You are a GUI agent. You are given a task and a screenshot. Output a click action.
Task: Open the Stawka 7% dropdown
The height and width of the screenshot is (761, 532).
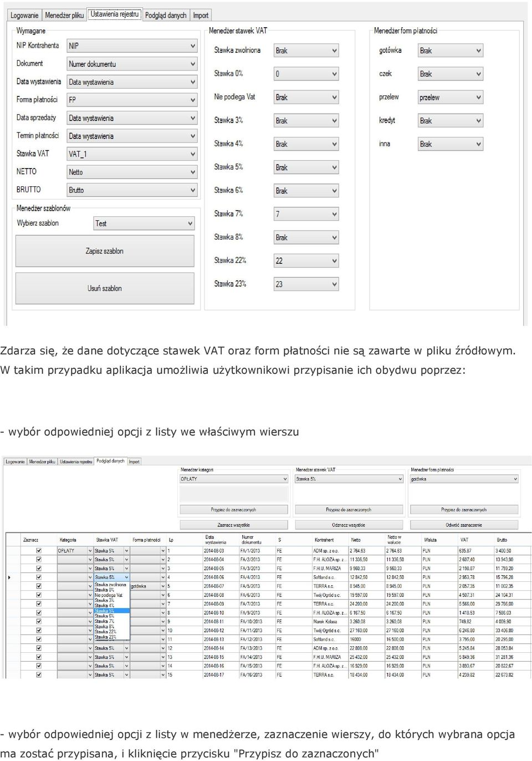pos(306,214)
